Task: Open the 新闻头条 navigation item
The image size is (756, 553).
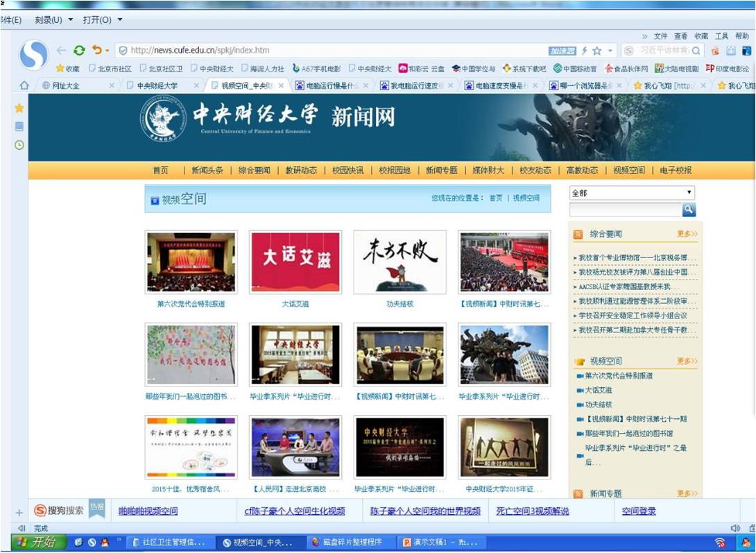Action: [x=207, y=170]
